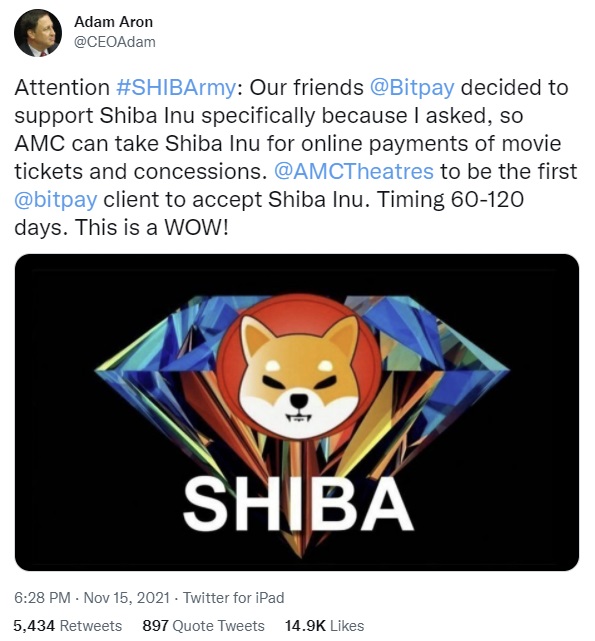Open the #SHIBArmy hashtag
The image size is (595, 641).
[176, 87]
